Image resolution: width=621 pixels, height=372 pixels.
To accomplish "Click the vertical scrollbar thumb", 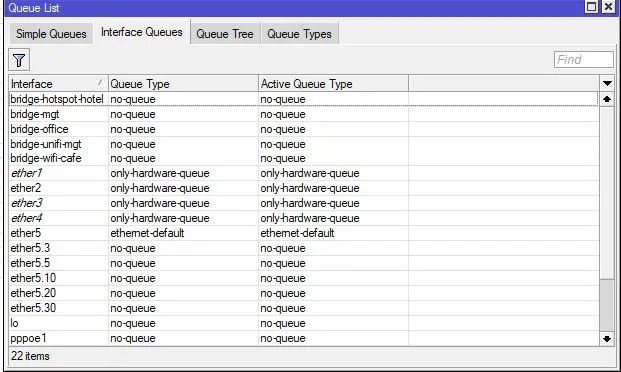I will pos(607,305).
